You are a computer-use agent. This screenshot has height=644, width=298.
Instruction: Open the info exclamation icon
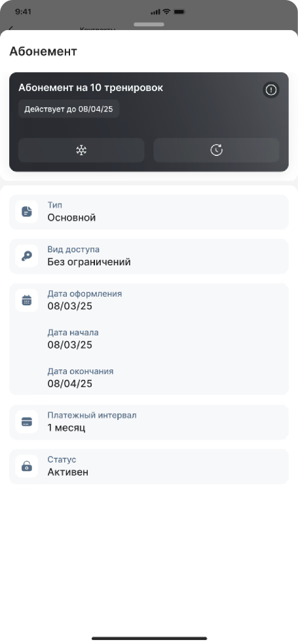tap(271, 90)
